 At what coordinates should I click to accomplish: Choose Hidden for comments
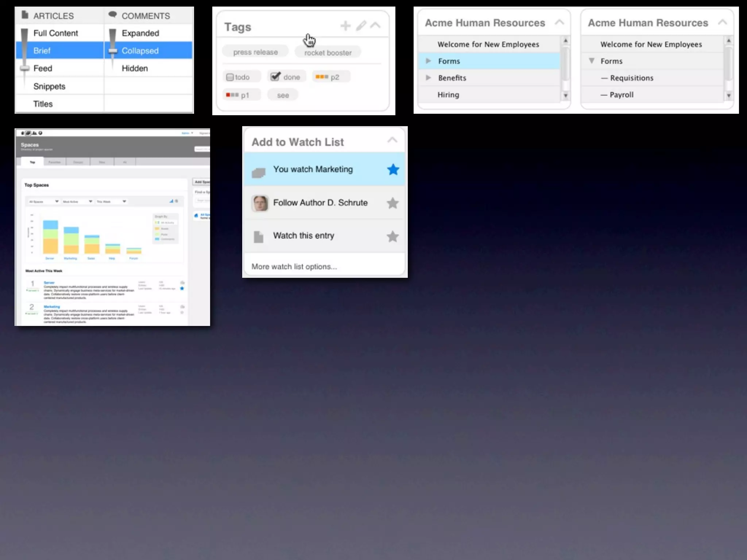point(135,69)
